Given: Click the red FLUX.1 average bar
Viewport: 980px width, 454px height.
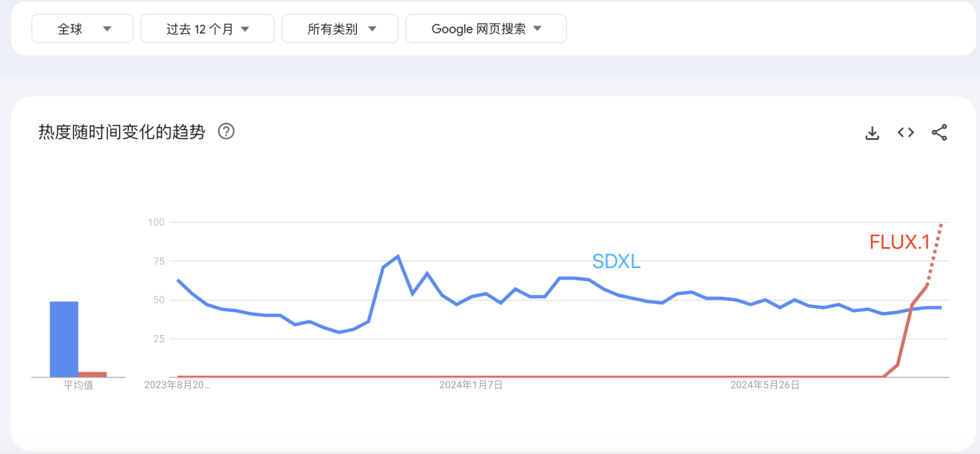Looking at the screenshot, I should point(93,373).
